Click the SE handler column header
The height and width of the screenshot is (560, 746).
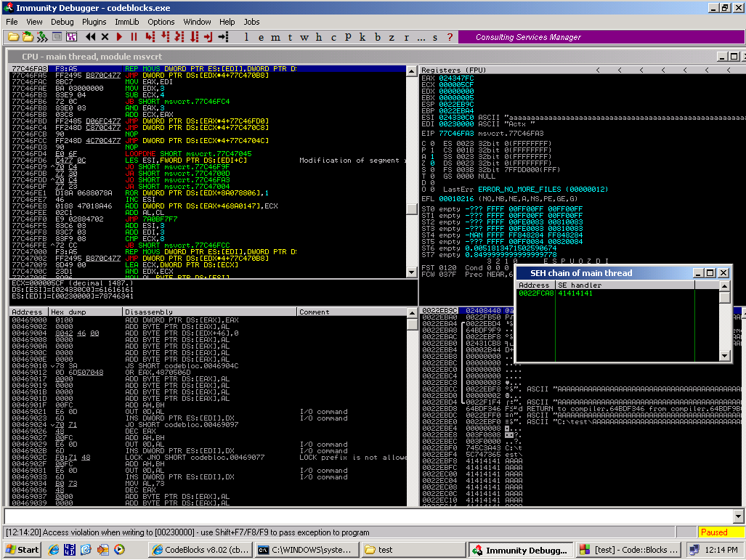click(625, 285)
